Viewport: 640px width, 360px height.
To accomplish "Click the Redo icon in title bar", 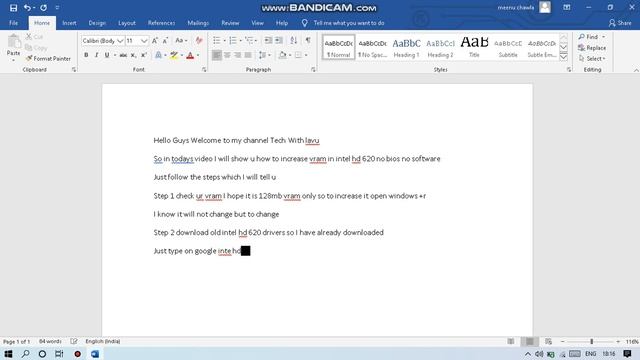I will pyautogui.click(x=43, y=8).
